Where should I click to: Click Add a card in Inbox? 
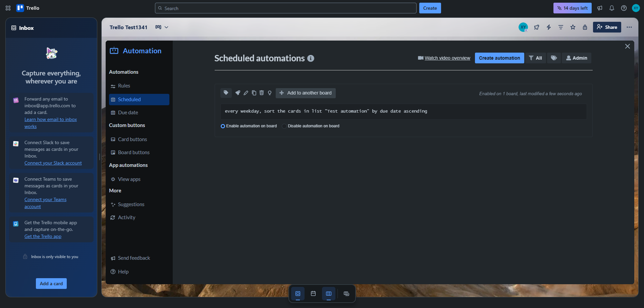coord(51,284)
